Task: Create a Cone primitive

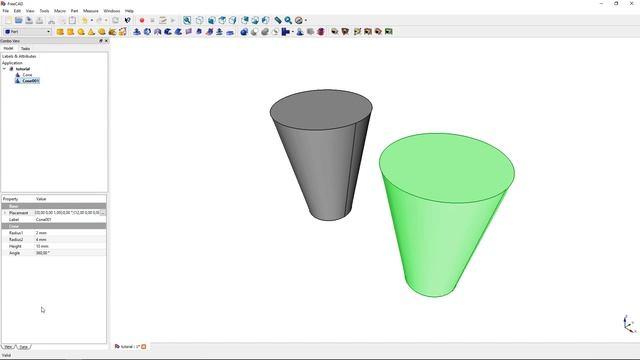Action: tap(91, 31)
